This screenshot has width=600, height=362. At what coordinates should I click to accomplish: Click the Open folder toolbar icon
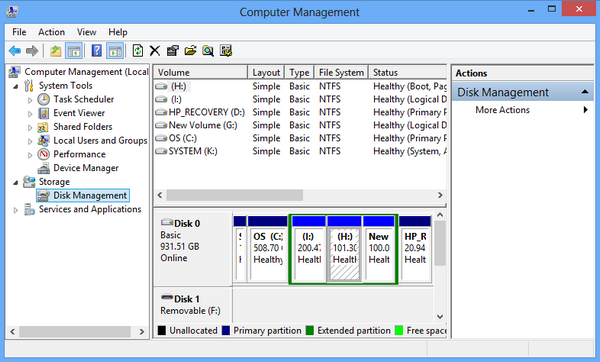190,51
